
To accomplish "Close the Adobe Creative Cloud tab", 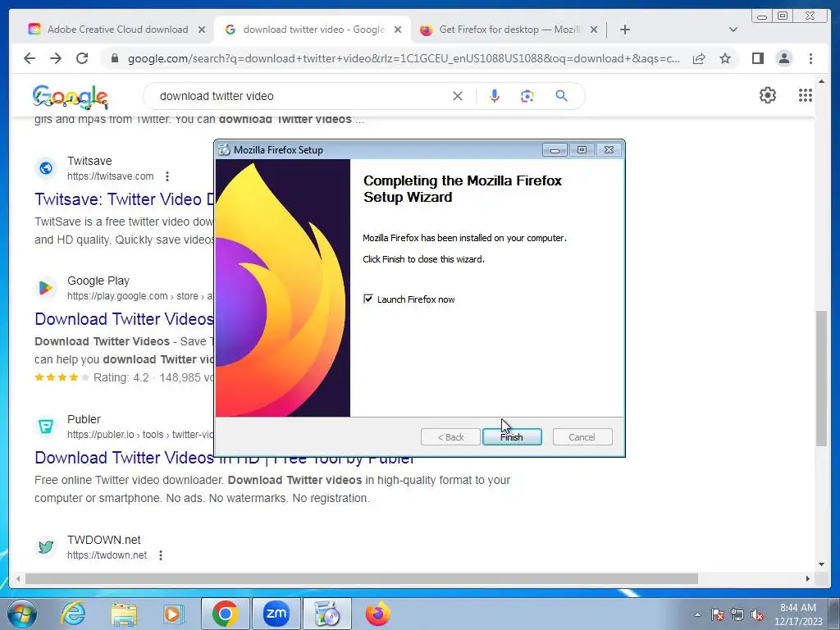I will pyautogui.click(x=202, y=30).
